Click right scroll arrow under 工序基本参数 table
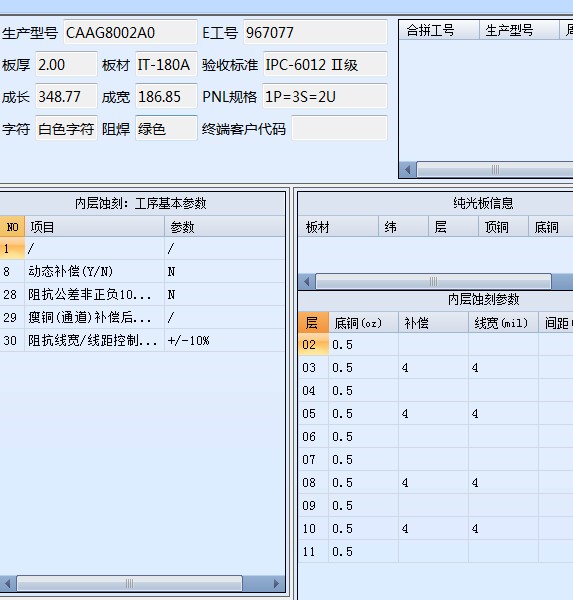The width and height of the screenshot is (573, 600). tap(276, 584)
